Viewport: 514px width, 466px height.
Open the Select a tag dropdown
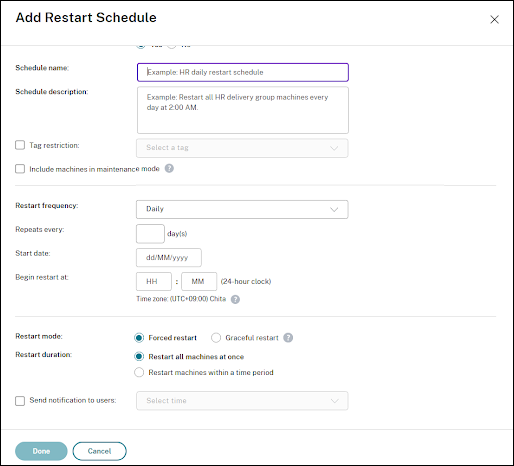pos(242,148)
